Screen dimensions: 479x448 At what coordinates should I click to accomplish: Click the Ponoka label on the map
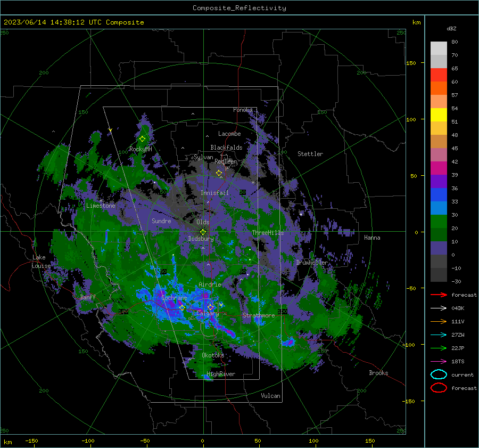pyautogui.click(x=243, y=110)
